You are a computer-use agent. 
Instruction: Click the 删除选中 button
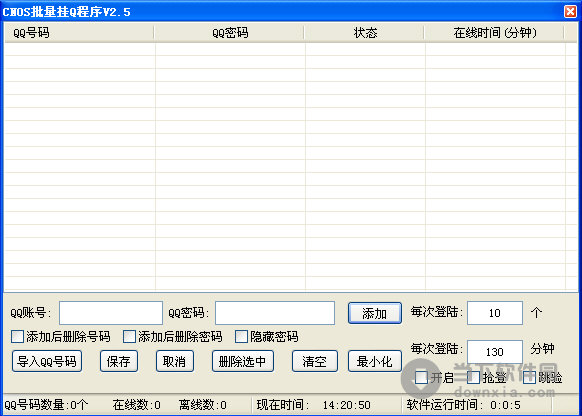point(243,361)
